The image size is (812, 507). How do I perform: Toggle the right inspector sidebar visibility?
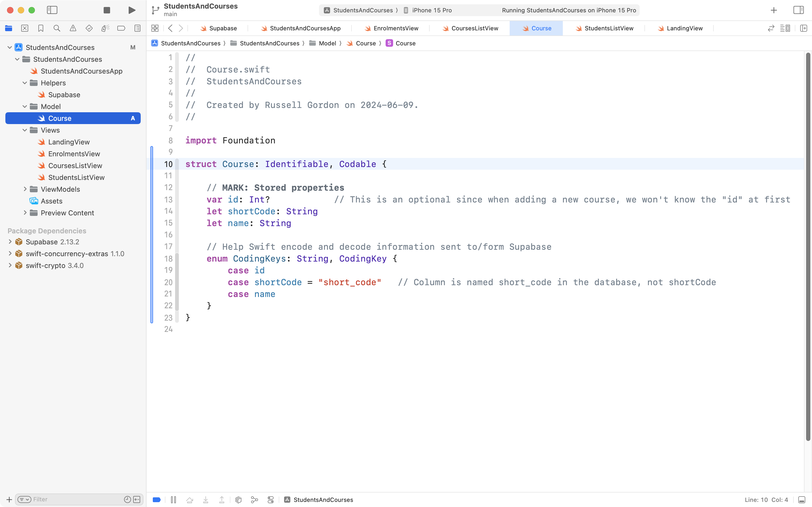pos(798,10)
